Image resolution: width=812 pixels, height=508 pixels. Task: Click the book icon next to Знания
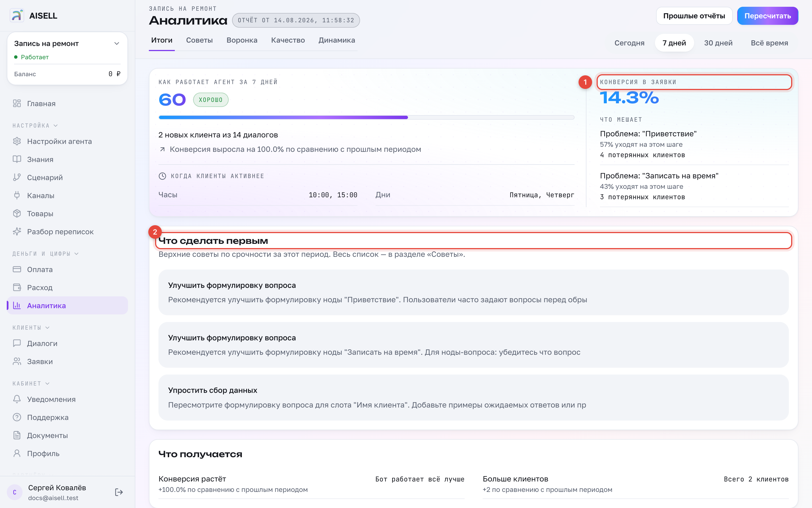click(17, 159)
